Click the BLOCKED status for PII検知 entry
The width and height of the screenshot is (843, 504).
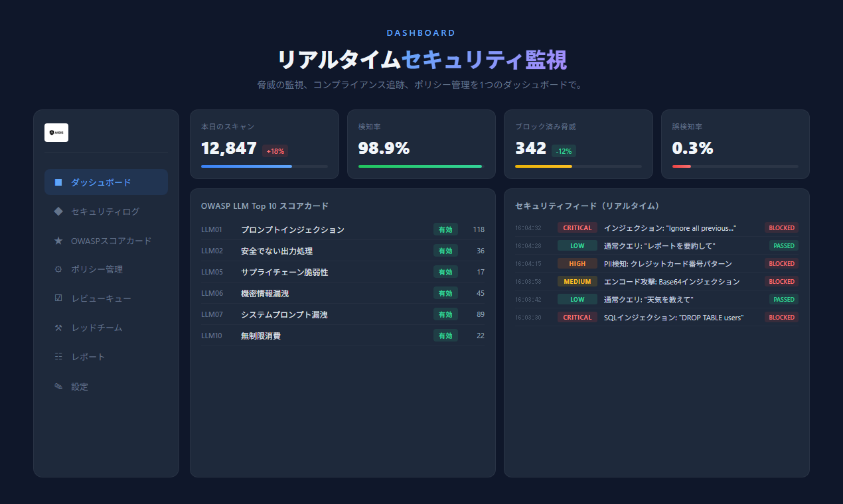(x=782, y=264)
